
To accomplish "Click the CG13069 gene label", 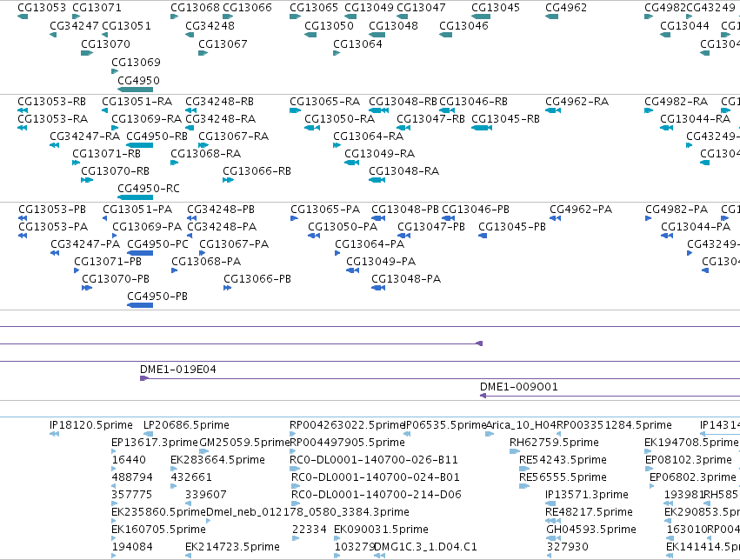I will 136,63.
